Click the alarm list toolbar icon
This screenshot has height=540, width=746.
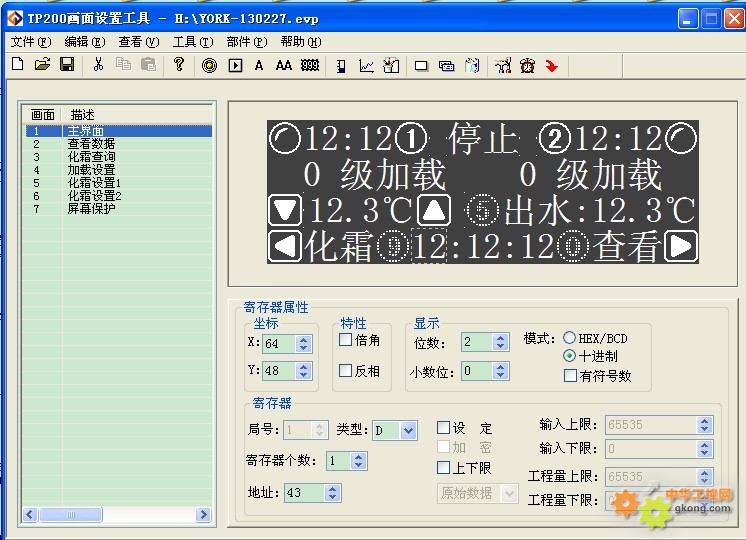pos(503,66)
